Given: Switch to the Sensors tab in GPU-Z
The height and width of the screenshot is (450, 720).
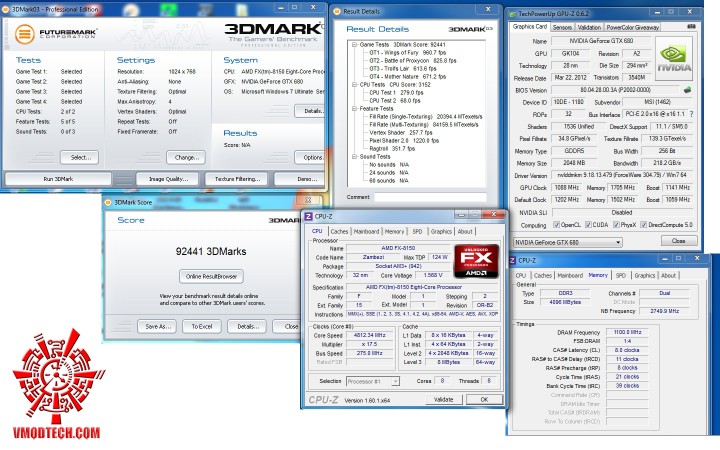Looking at the screenshot, I should 562,28.
